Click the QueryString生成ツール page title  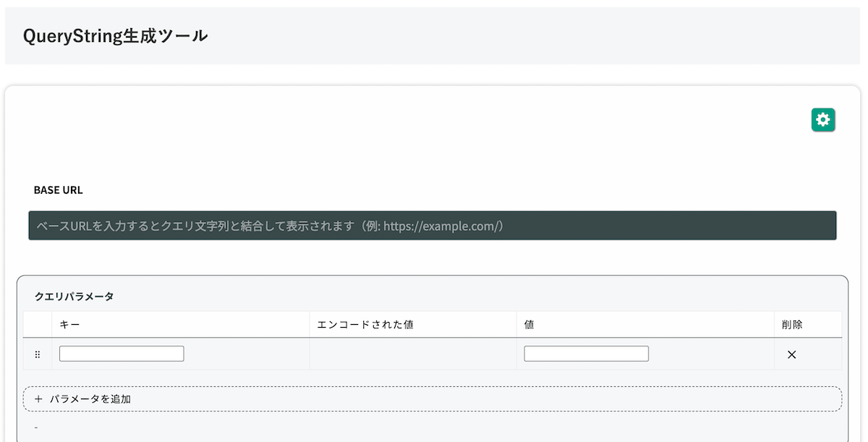(x=115, y=35)
